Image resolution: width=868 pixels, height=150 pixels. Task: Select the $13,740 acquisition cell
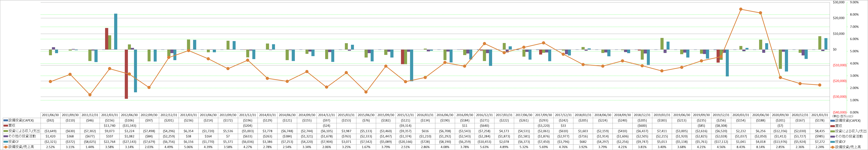click(x=109, y=126)
